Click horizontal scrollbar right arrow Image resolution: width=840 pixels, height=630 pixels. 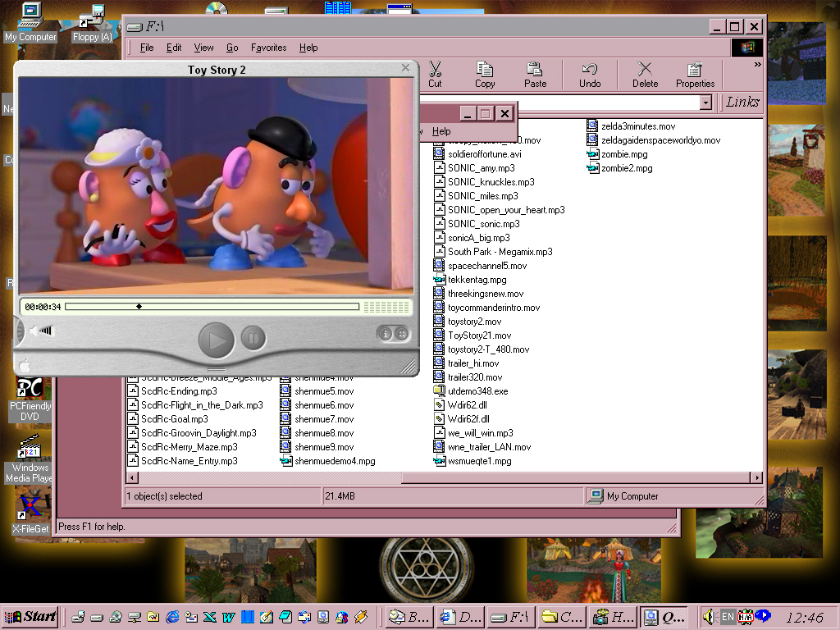pyautogui.click(x=756, y=477)
